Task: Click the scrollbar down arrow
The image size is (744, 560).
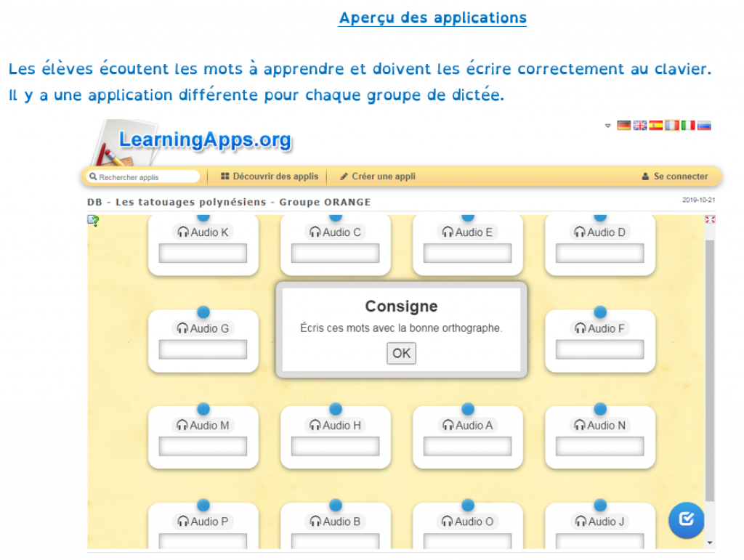Action: pyautogui.click(x=710, y=543)
